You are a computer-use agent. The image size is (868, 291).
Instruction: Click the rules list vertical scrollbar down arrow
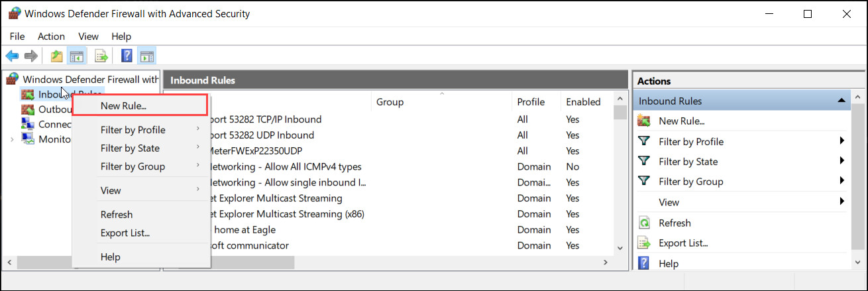[x=620, y=248]
